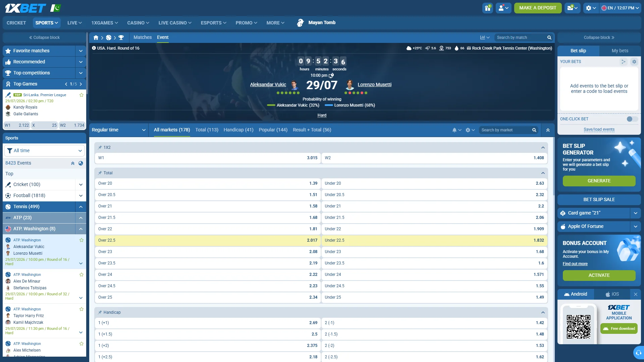Click the GENERATE bet slip button

[599, 181]
